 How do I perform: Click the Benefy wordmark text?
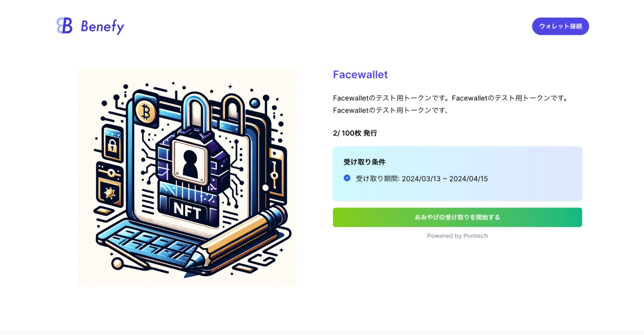click(102, 26)
